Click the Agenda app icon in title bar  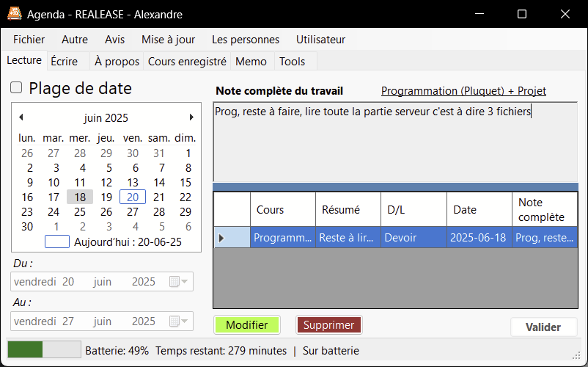(14, 14)
